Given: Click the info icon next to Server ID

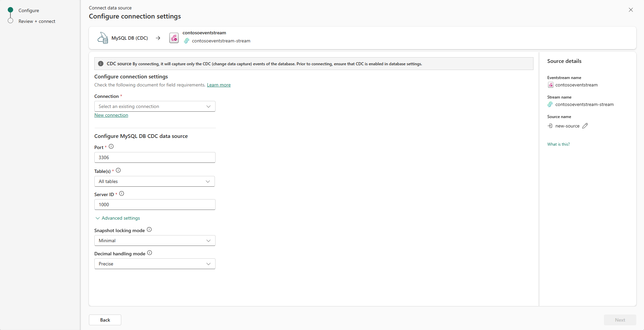Looking at the screenshot, I should [x=122, y=194].
